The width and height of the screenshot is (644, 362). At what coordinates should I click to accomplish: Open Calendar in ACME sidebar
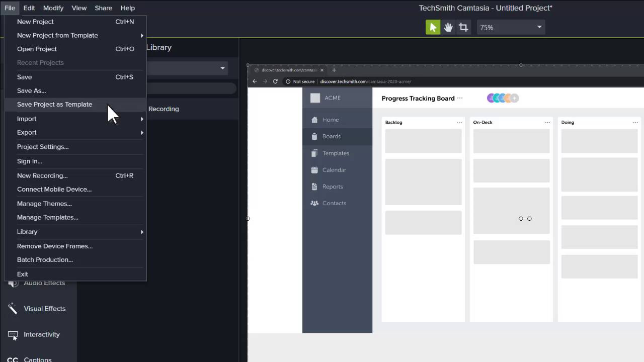(x=337, y=170)
